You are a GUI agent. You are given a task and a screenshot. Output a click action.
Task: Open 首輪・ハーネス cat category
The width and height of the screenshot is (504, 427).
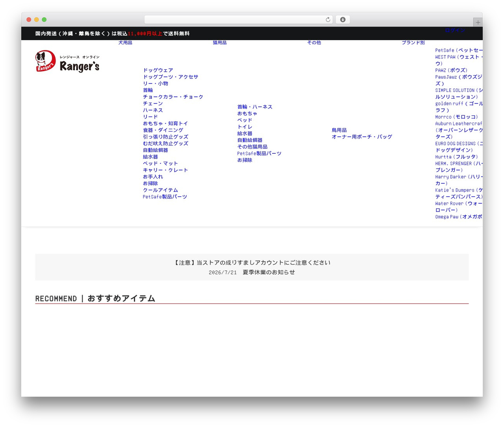255,107
